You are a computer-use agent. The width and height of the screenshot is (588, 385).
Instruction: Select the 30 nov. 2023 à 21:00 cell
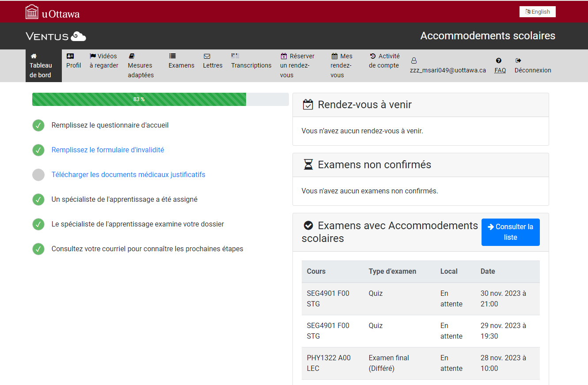coord(508,299)
